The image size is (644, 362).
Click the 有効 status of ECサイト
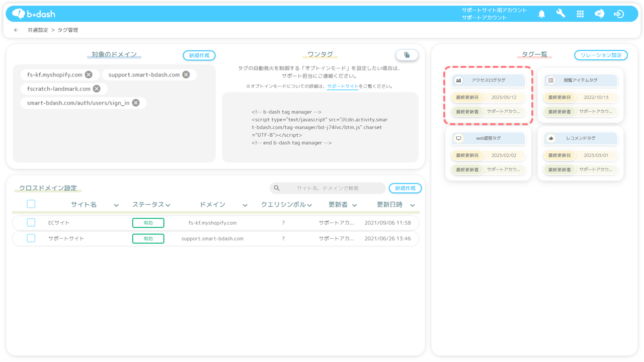pos(148,223)
